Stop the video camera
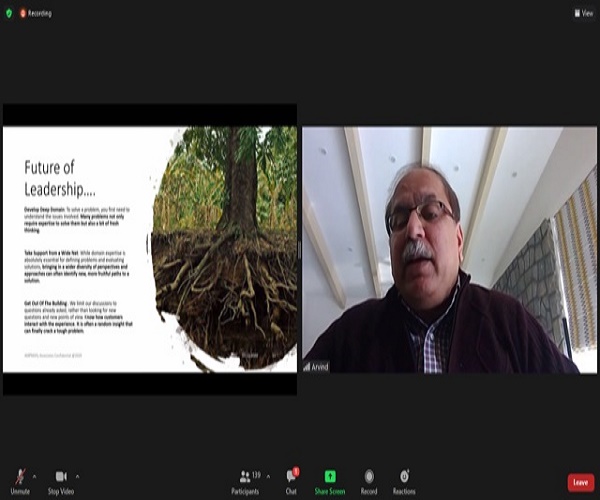Image resolution: width=600 pixels, height=500 pixels. (61, 482)
